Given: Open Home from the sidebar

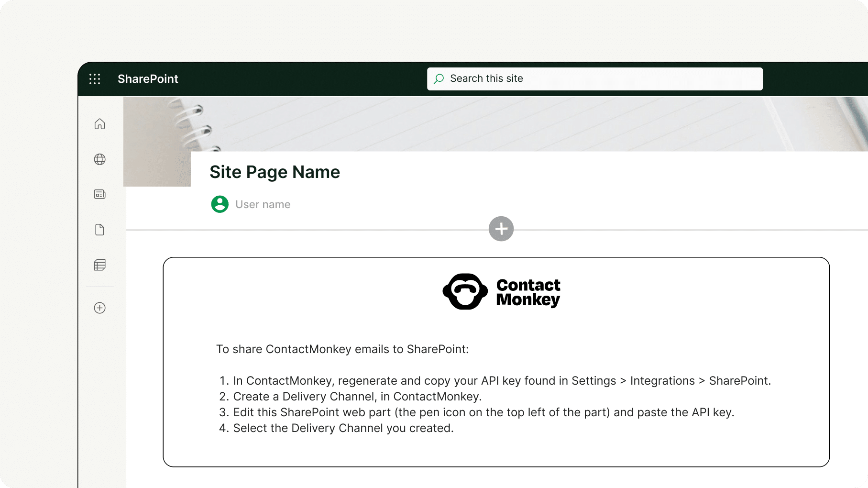Looking at the screenshot, I should [99, 124].
